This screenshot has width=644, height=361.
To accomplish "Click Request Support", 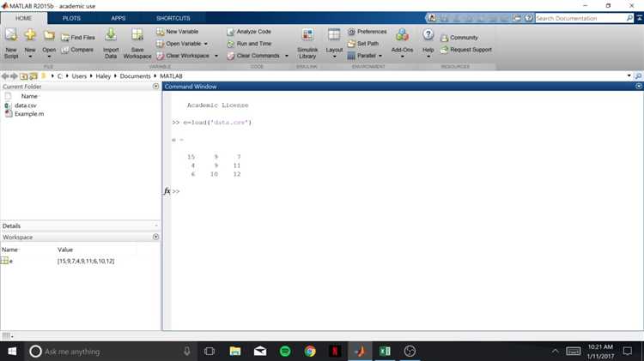I will (466, 50).
